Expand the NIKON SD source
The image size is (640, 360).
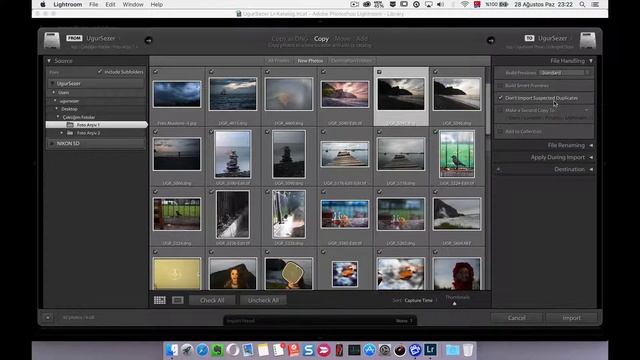point(52,144)
